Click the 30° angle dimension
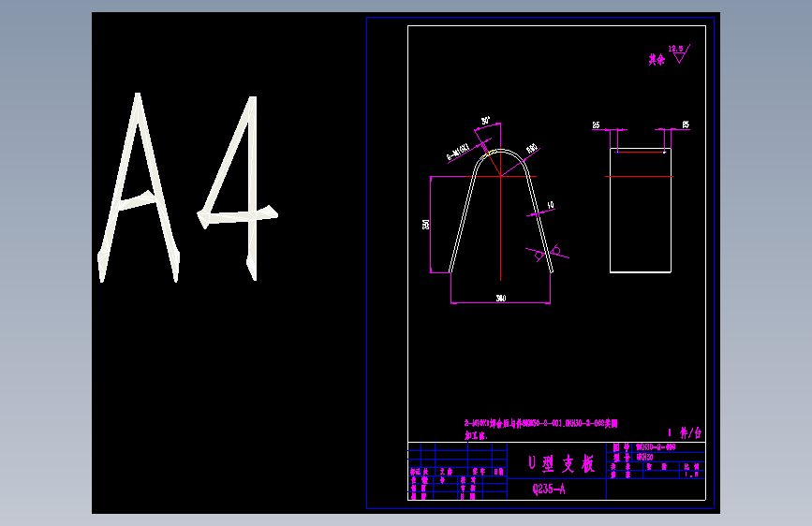This screenshot has width=812, height=526. tap(486, 121)
